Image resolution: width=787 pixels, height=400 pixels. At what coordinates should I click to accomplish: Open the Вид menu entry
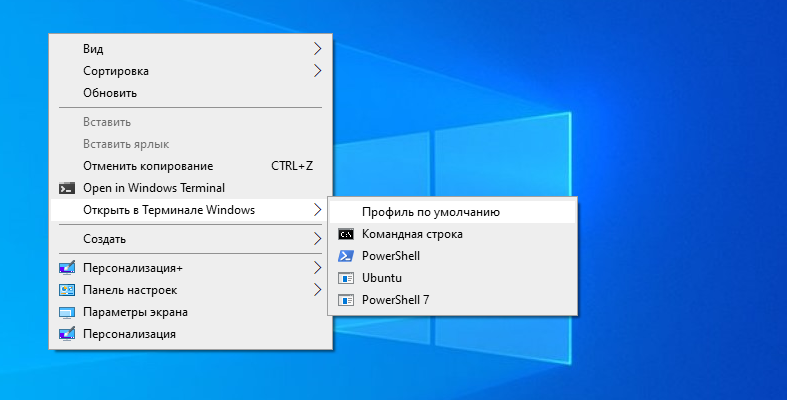tap(191, 49)
